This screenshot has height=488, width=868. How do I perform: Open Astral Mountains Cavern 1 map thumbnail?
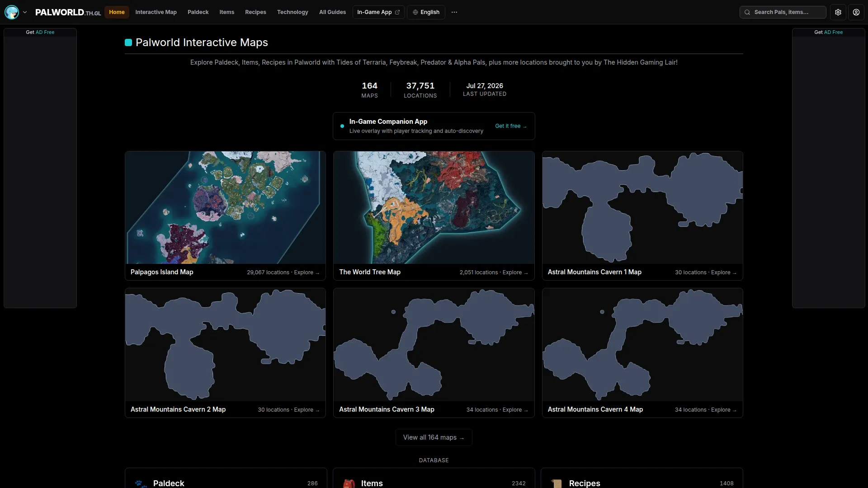coord(642,207)
